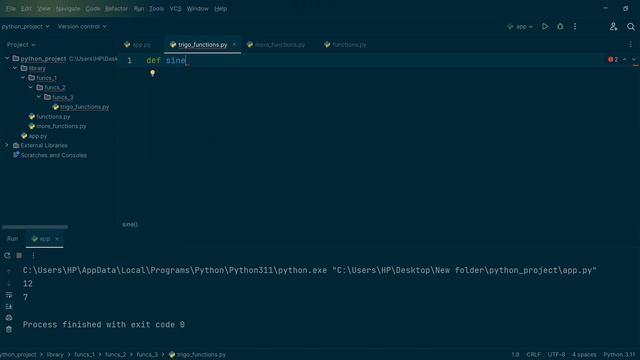Image resolution: width=640 pixels, height=360 pixels.
Task: Click the sine() breadcrumb under the editor
Action: pos(130,224)
